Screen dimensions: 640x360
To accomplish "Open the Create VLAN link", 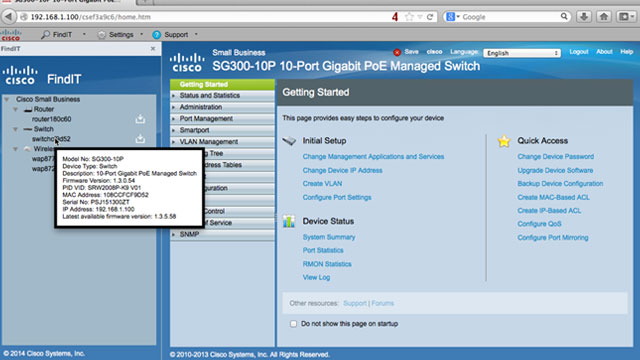I will coord(322,184).
